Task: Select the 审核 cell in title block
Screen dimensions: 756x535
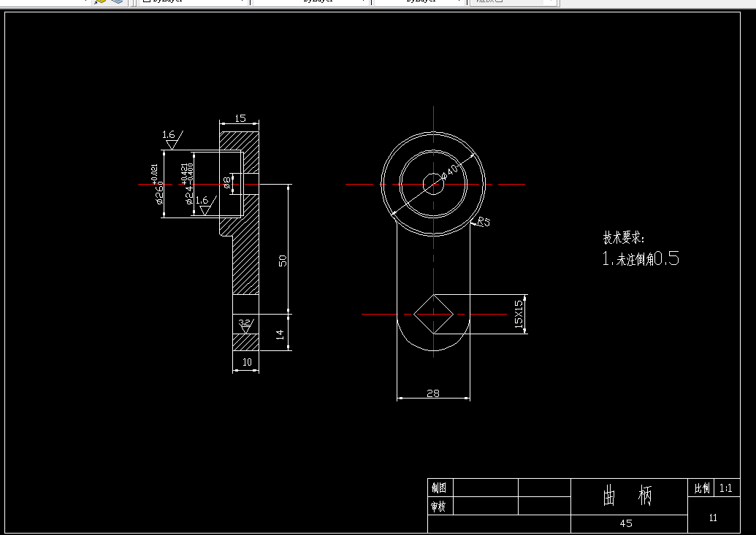Action: click(x=439, y=507)
